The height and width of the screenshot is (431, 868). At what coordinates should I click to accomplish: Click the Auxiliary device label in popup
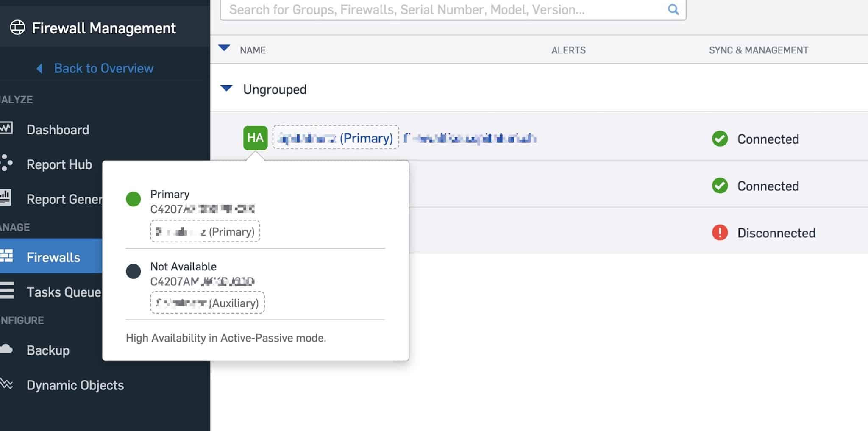[x=207, y=303]
